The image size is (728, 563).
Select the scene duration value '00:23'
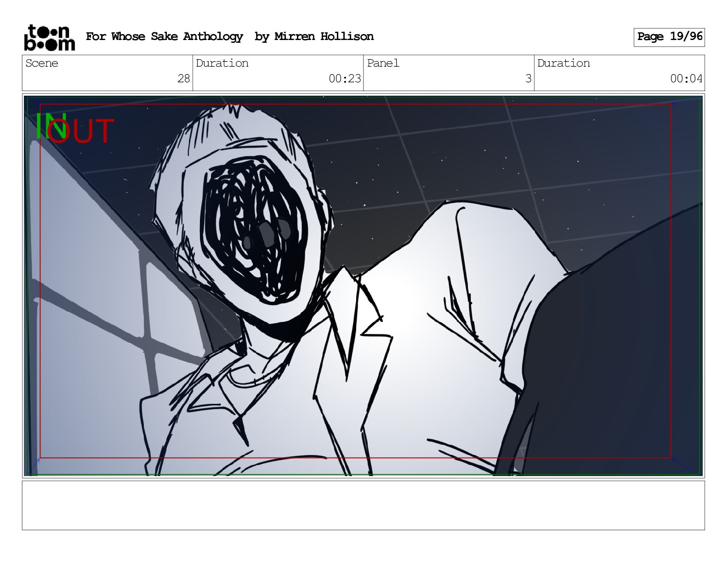(x=345, y=79)
